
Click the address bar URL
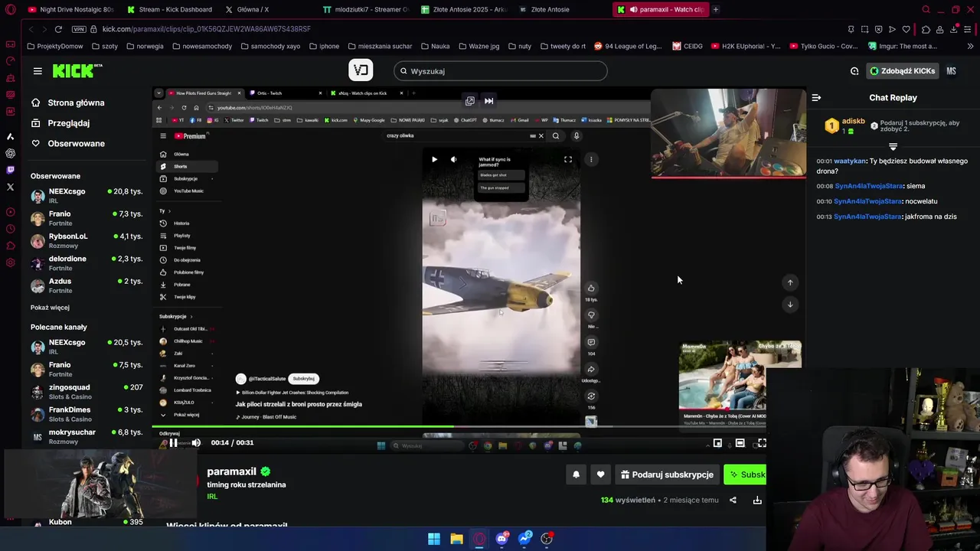point(207,29)
